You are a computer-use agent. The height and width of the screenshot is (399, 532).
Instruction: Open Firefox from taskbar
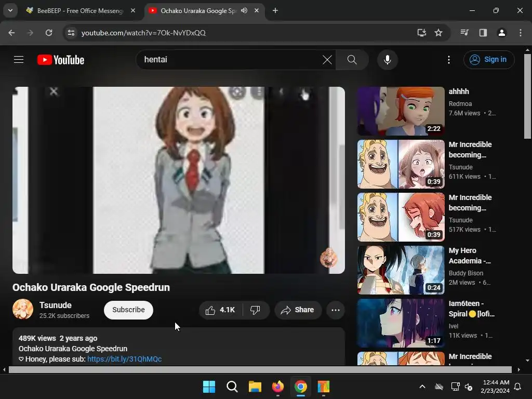[x=277, y=387]
